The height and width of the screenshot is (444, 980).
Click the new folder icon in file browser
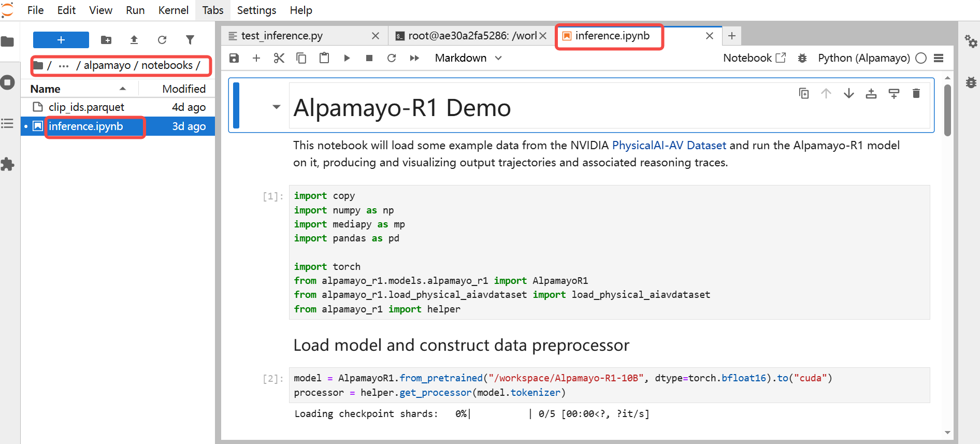point(106,40)
